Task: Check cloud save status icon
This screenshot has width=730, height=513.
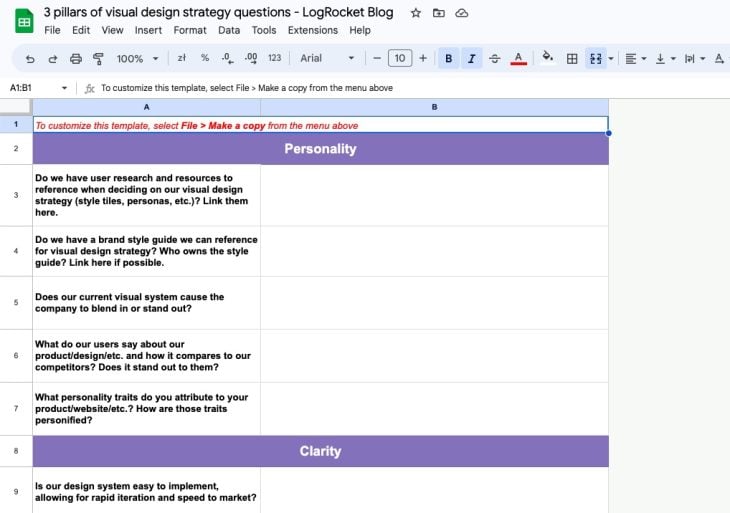Action: tap(461, 13)
